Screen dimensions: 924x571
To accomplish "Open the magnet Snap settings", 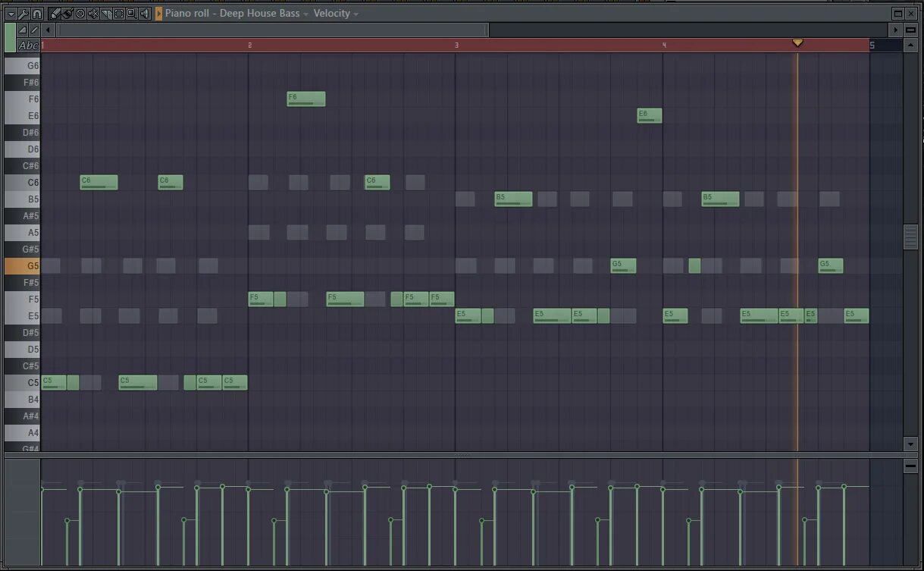I will click(37, 14).
